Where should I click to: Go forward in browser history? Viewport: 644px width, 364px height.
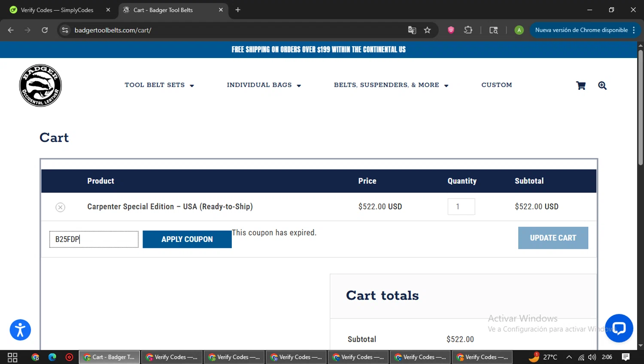[27, 30]
